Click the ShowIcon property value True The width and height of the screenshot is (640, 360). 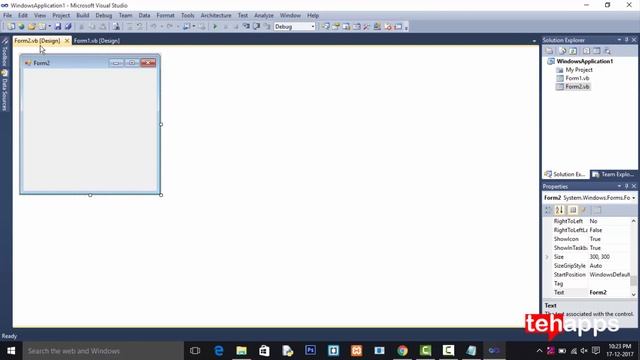point(595,239)
